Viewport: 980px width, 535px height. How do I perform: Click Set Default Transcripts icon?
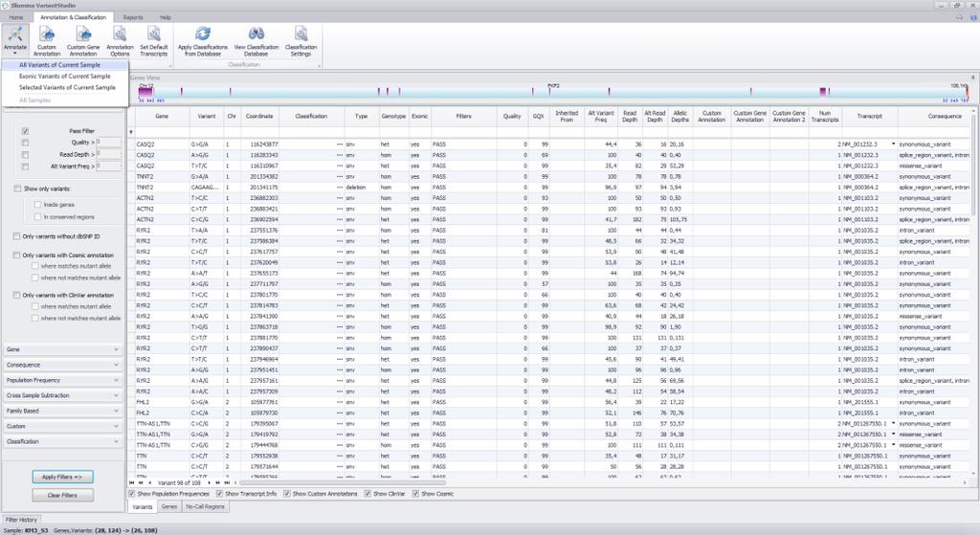point(154,41)
